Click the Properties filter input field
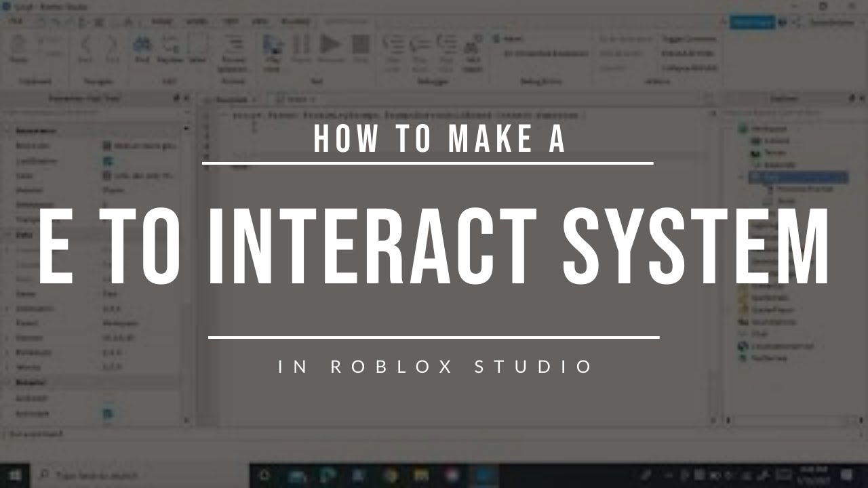This screenshot has height=488, width=868. [96, 113]
